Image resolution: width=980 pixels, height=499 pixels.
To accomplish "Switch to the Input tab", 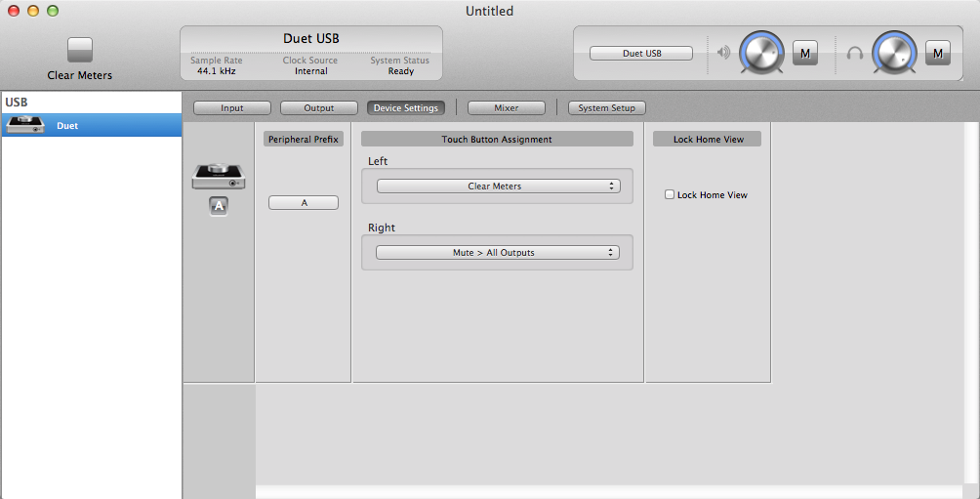I will point(232,107).
